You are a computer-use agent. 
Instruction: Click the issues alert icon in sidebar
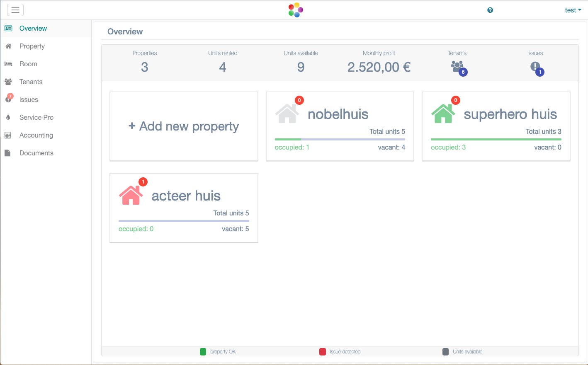(x=8, y=99)
